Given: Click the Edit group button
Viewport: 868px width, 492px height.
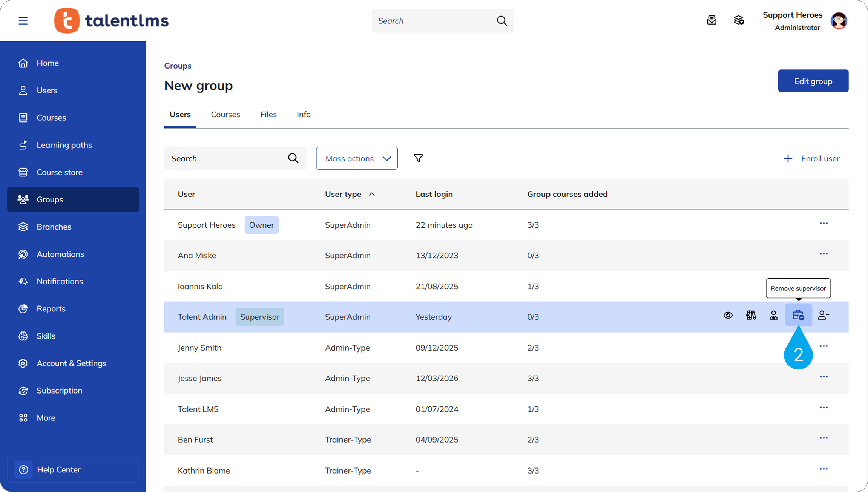Looking at the screenshot, I should [813, 81].
